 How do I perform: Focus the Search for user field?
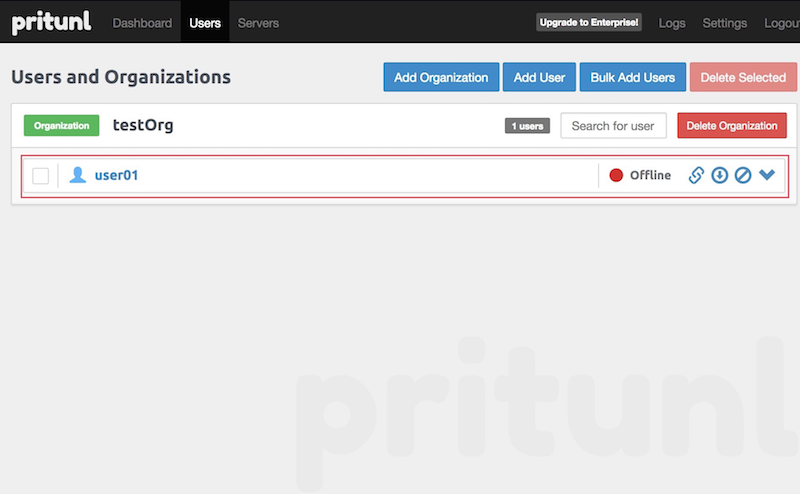pos(613,126)
